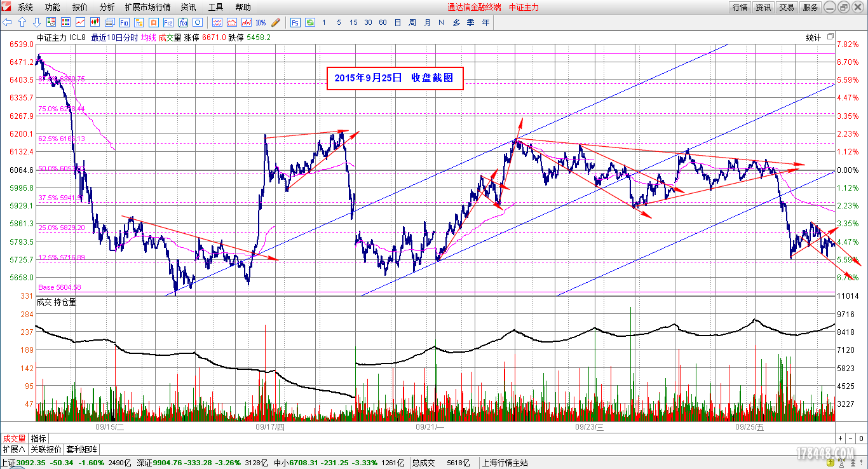
Task: Click the red peak chart icon
Action: click(231, 22)
